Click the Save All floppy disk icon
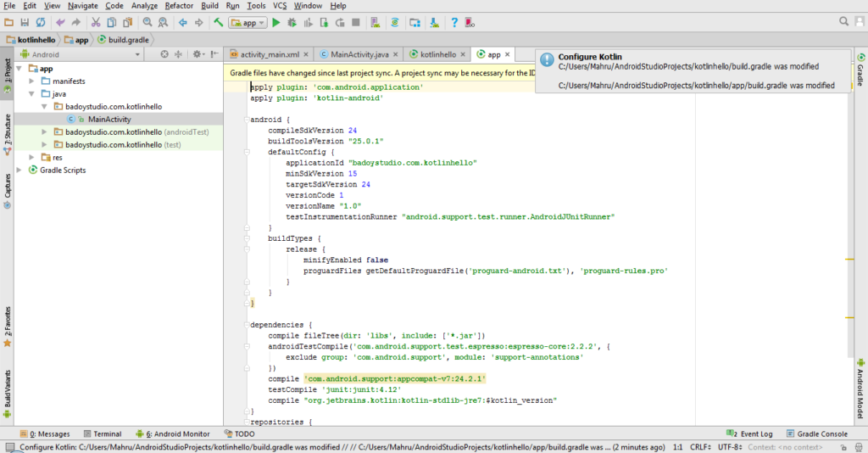 pyautogui.click(x=25, y=22)
